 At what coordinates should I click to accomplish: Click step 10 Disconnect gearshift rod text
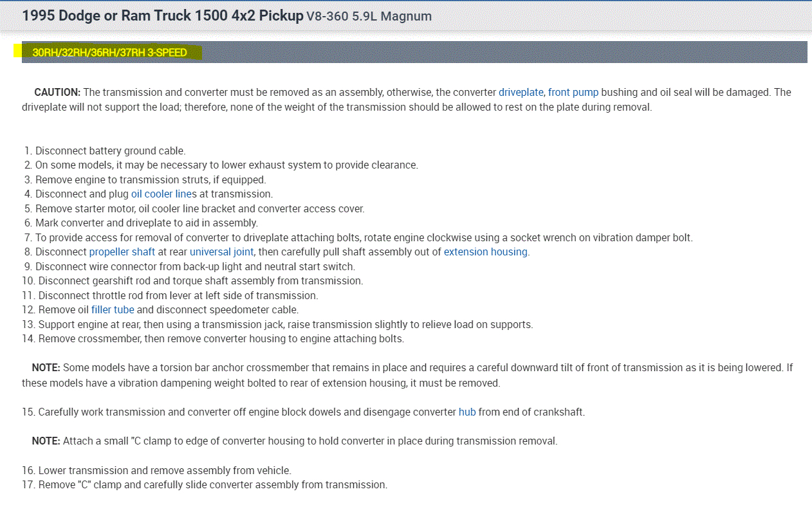coord(200,280)
